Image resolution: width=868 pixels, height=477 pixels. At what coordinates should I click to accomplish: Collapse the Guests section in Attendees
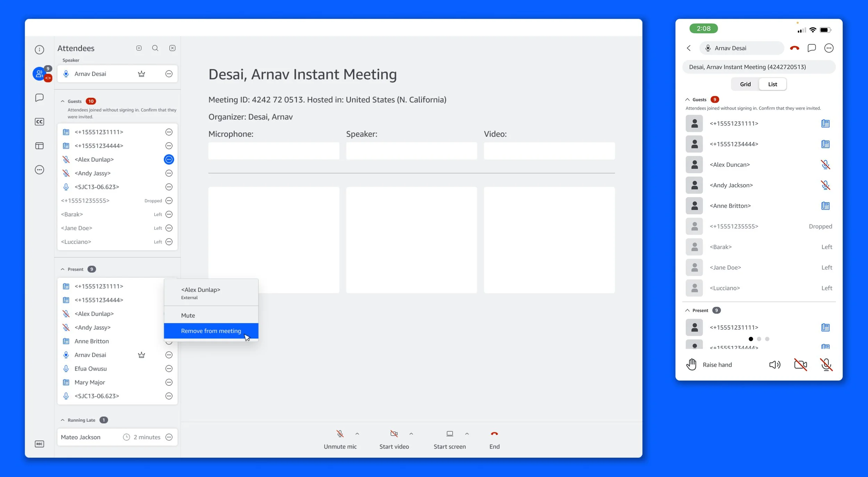tap(62, 101)
